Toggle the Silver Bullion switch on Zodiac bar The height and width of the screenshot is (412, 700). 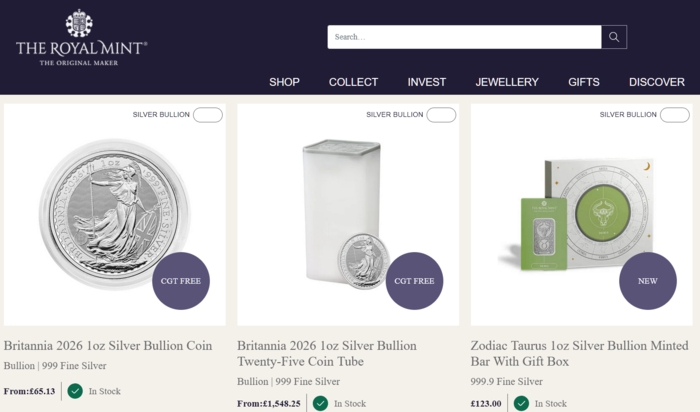point(675,115)
